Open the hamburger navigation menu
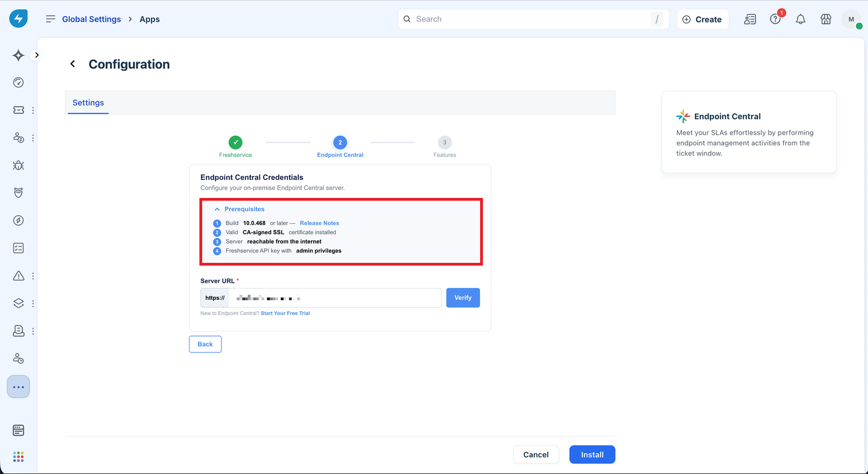This screenshot has height=474, width=868. pyautogui.click(x=51, y=19)
